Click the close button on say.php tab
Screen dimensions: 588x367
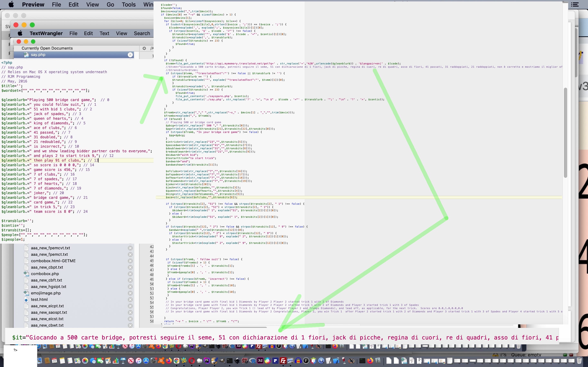click(131, 55)
